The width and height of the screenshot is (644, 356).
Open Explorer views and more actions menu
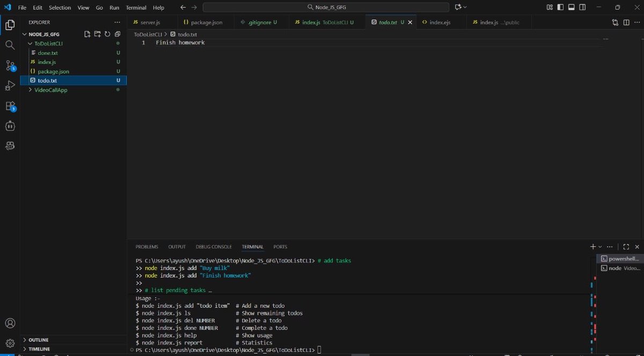[117, 23]
